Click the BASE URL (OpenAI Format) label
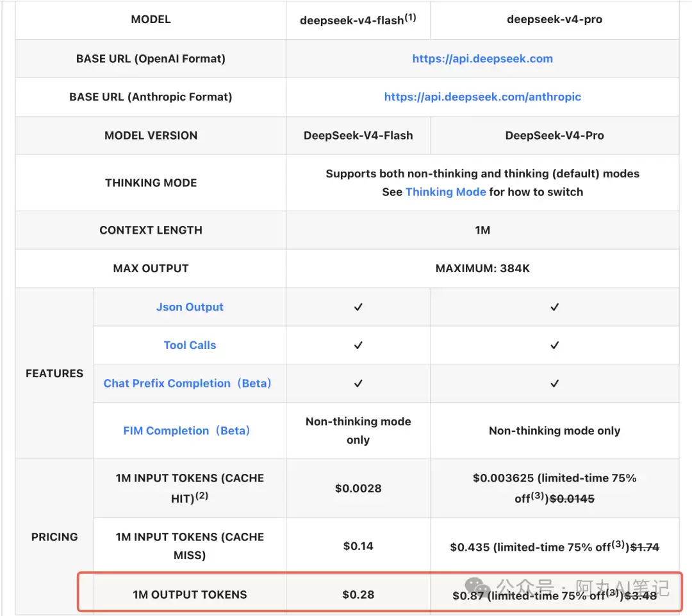Screen dimensions: 692x616 click(151, 59)
